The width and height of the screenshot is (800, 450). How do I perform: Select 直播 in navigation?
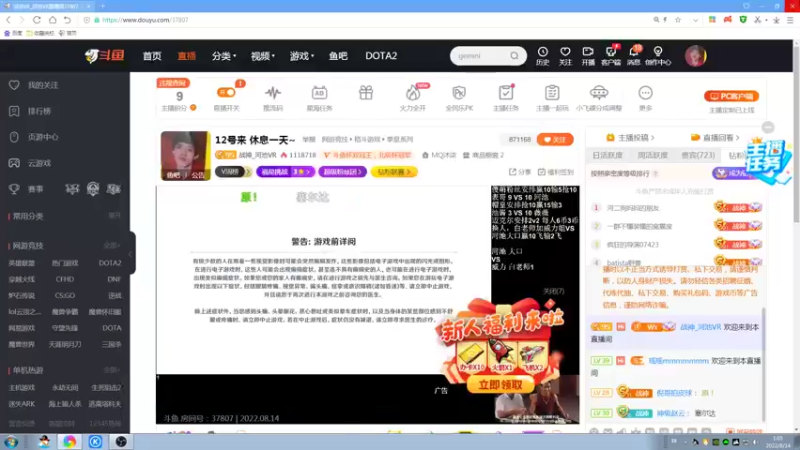(x=187, y=56)
